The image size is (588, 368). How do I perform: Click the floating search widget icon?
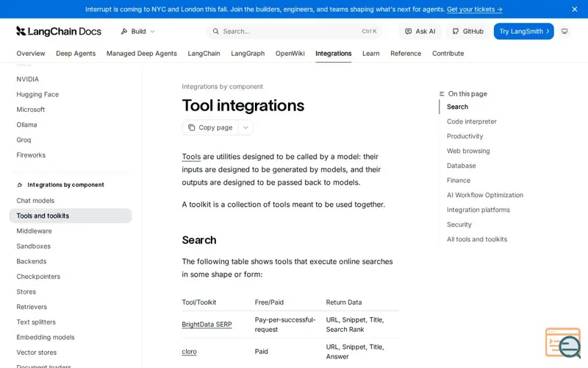[563, 343]
